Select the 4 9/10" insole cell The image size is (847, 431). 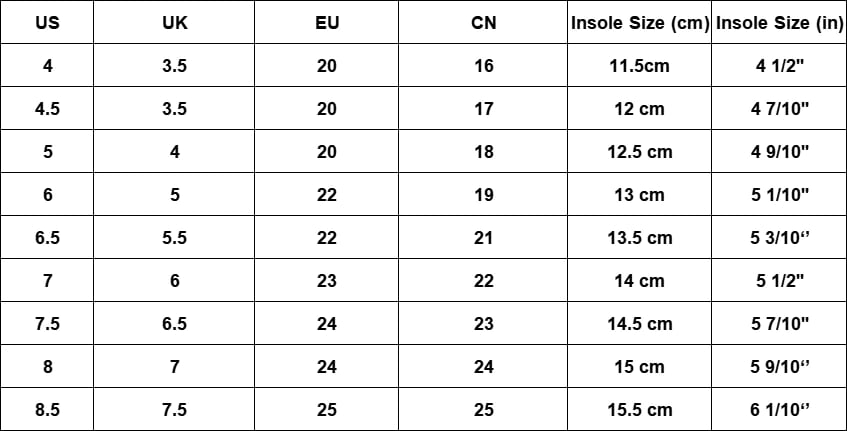coord(780,152)
